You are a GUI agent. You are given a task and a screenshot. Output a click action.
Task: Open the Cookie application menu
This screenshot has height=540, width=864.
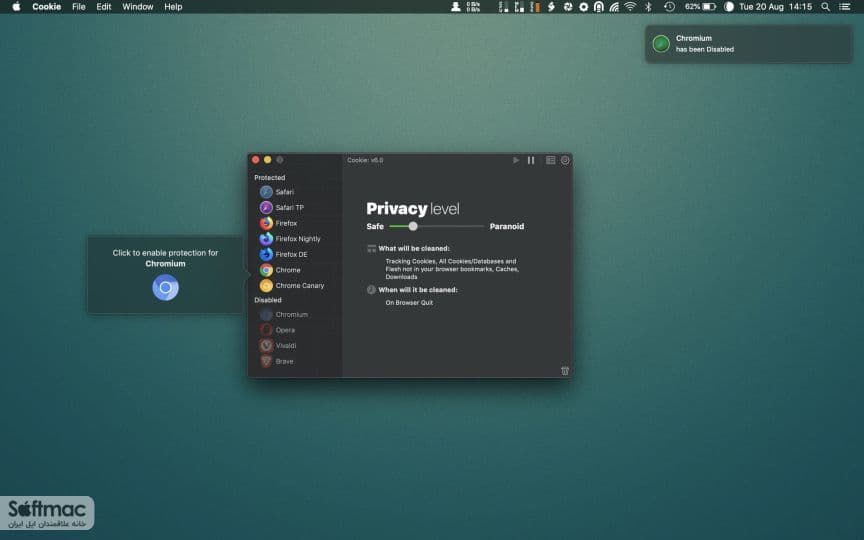pyautogui.click(x=46, y=7)
